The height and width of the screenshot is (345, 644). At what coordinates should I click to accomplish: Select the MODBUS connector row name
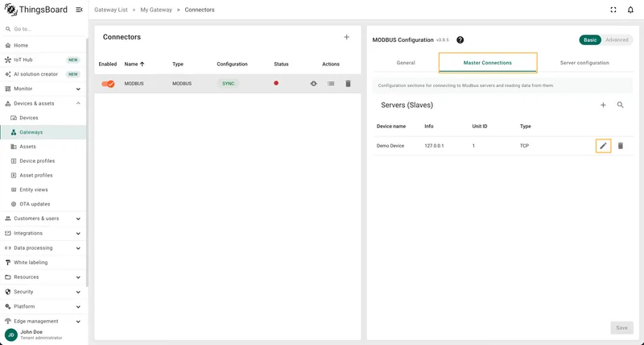(134, 84)
